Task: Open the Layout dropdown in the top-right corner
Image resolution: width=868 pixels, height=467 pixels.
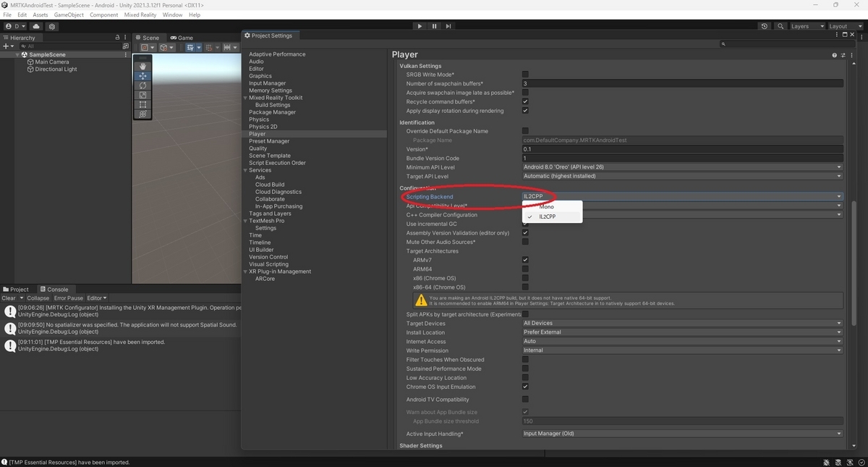Action: tap(843, 26)
